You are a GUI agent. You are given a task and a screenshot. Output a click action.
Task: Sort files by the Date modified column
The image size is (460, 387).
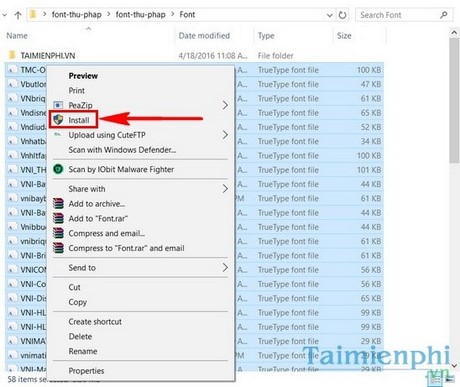coord(204,36)
